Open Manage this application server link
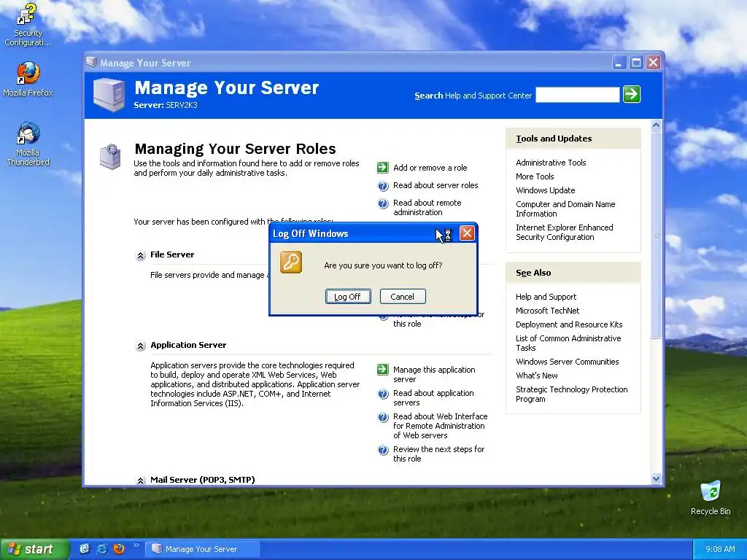This screenshot has width=747, height=560. (x=434, y=374)
